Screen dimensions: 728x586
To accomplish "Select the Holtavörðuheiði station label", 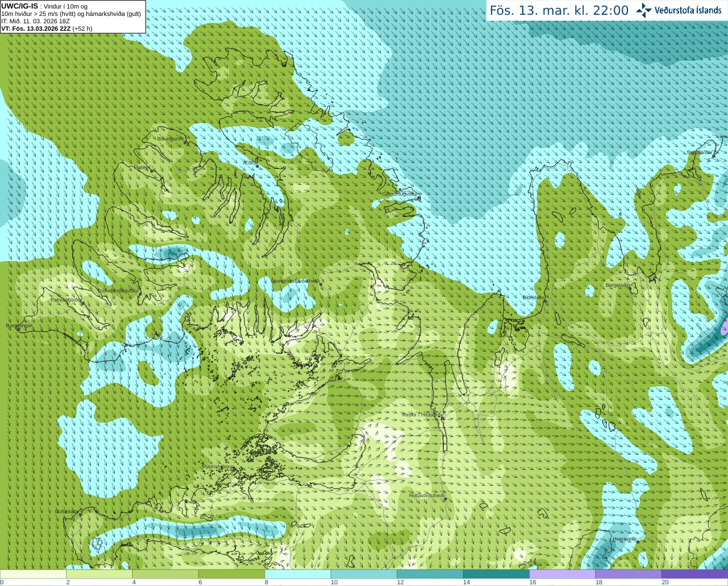I will (x=427, y=496).
